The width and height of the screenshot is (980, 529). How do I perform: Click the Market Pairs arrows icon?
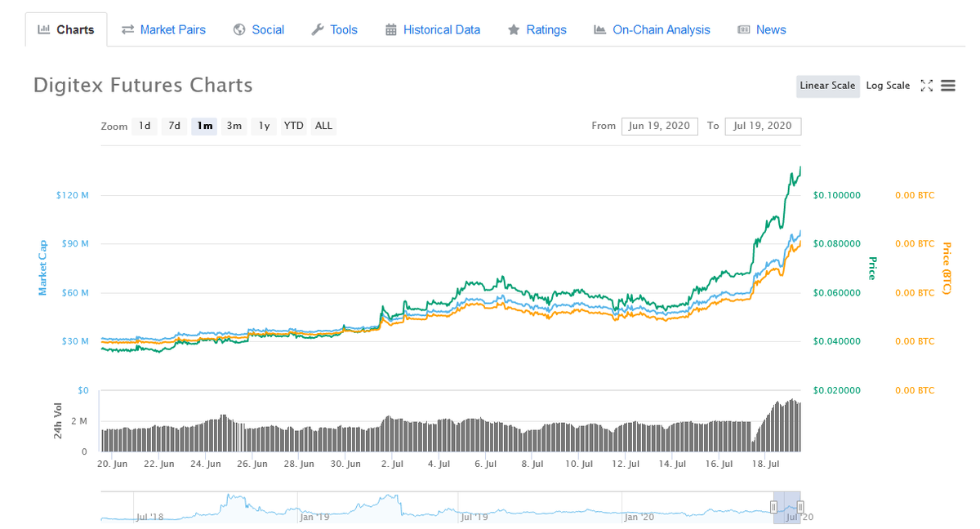[127, 29]
